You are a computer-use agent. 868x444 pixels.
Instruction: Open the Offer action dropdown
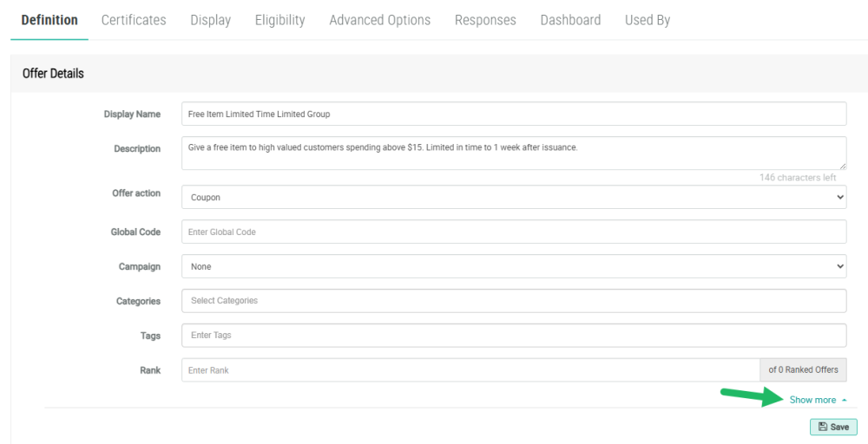[x=513, y=197]
